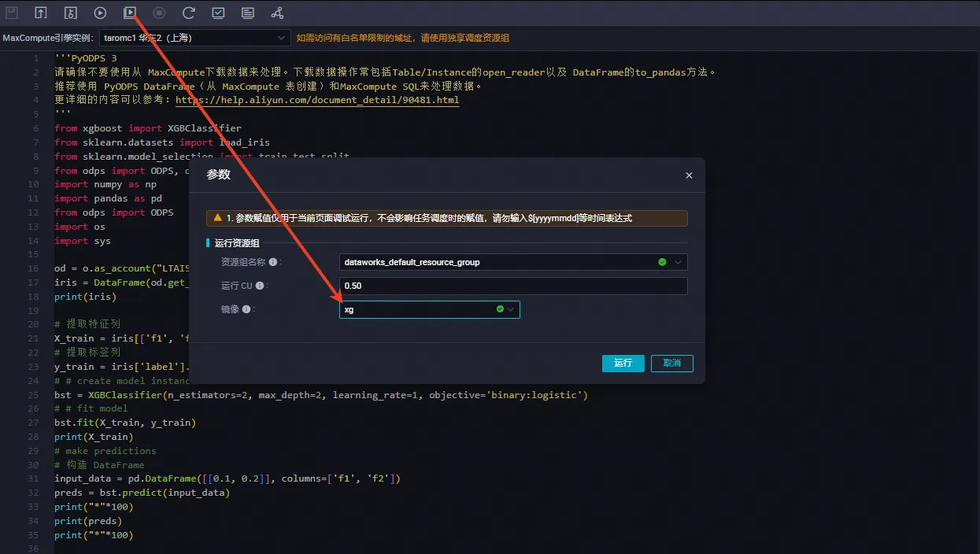
Task: Click the Run circular play icon
Action: [100, 13]
